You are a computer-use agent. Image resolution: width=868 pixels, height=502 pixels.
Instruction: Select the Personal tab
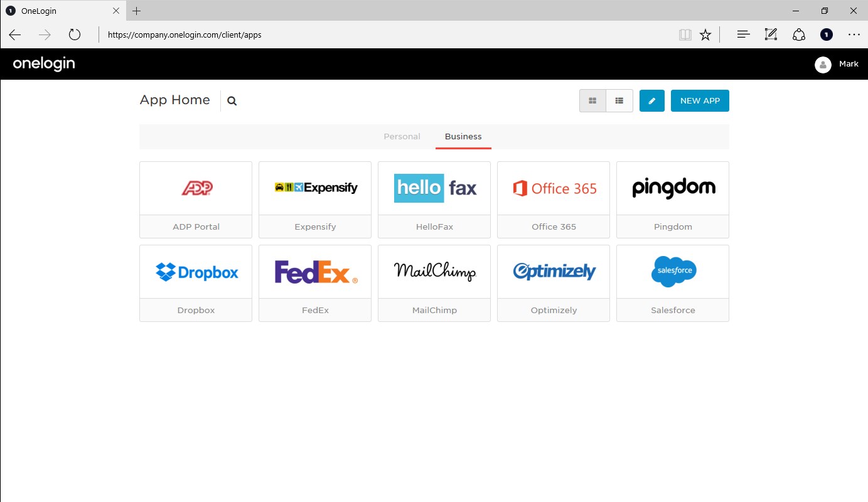click(402, 137)
